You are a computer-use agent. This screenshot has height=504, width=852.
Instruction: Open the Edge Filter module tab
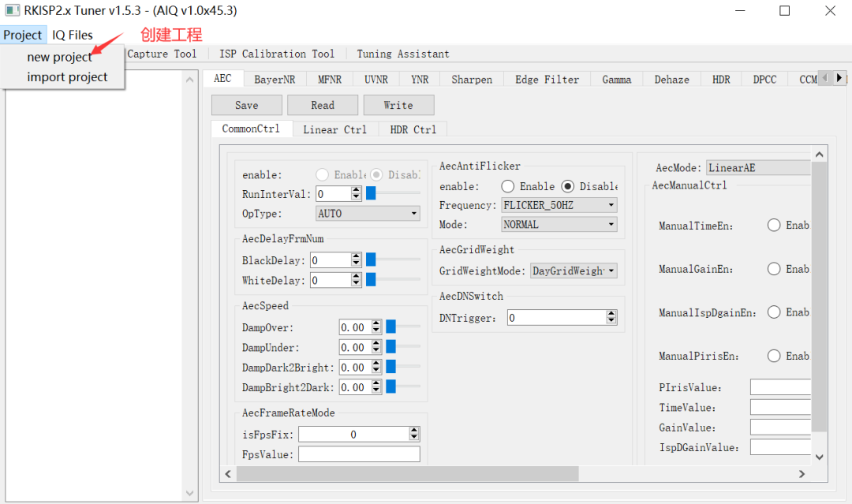pos(547,80)
